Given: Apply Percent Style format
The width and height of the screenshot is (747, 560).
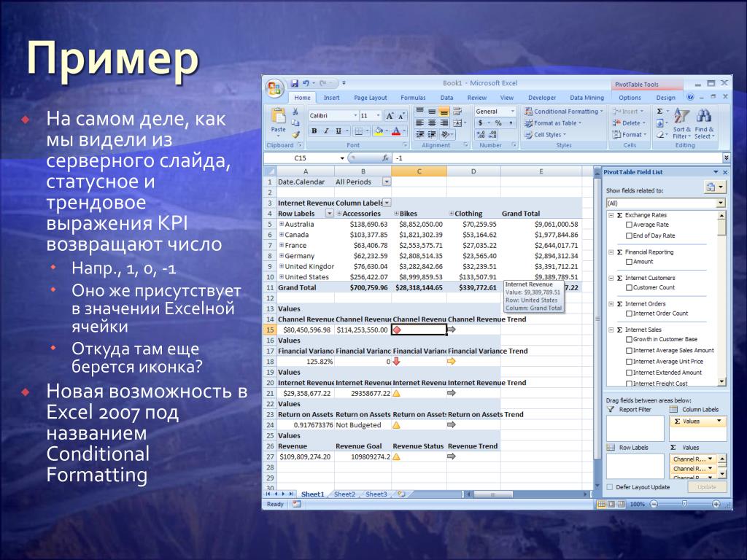Looking at the screenshot, I should click(x=498, y=123).
